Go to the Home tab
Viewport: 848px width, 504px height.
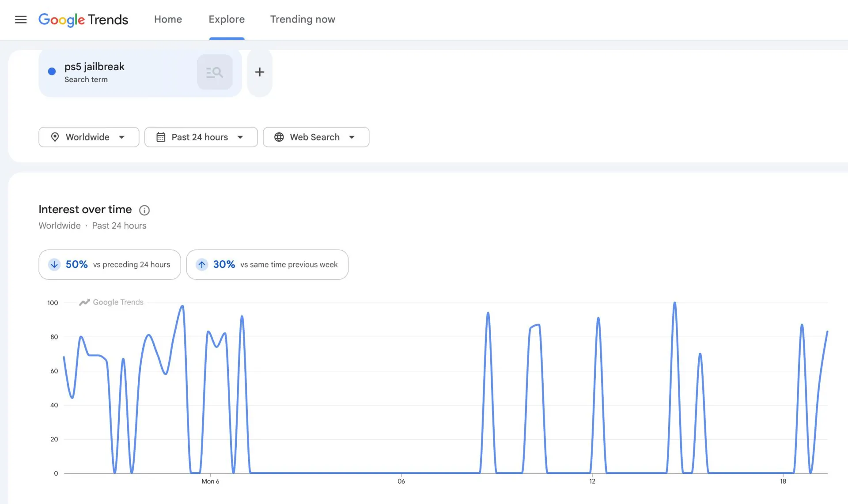168,19
